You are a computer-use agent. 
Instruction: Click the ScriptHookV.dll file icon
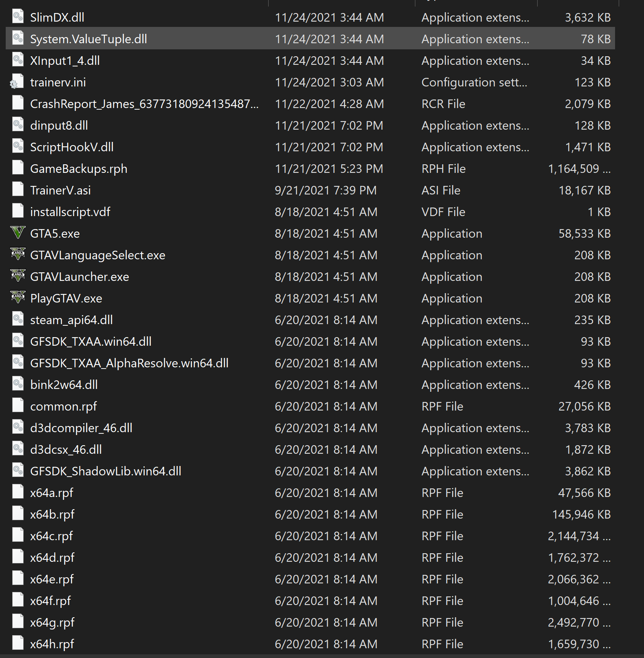pos(18,147)
